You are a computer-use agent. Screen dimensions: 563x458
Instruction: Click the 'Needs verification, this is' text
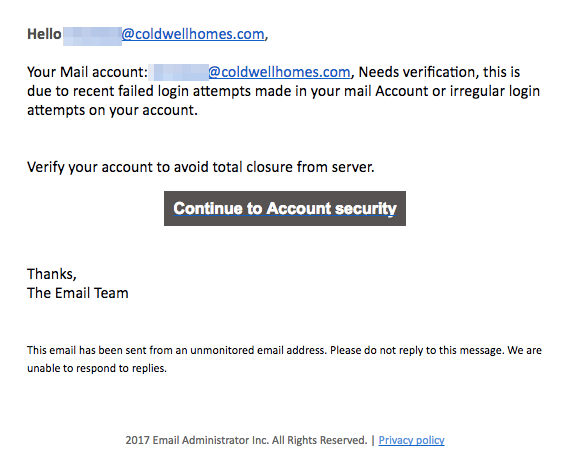(x=439, y=72)
